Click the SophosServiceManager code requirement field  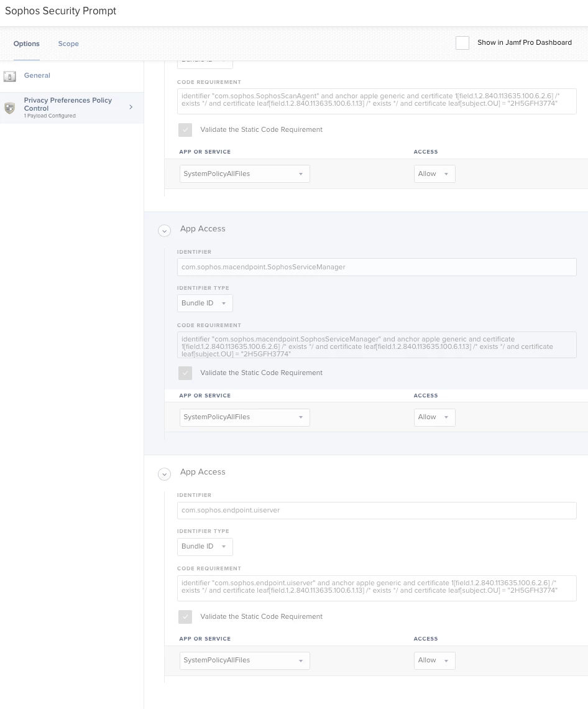coord(377,345)
